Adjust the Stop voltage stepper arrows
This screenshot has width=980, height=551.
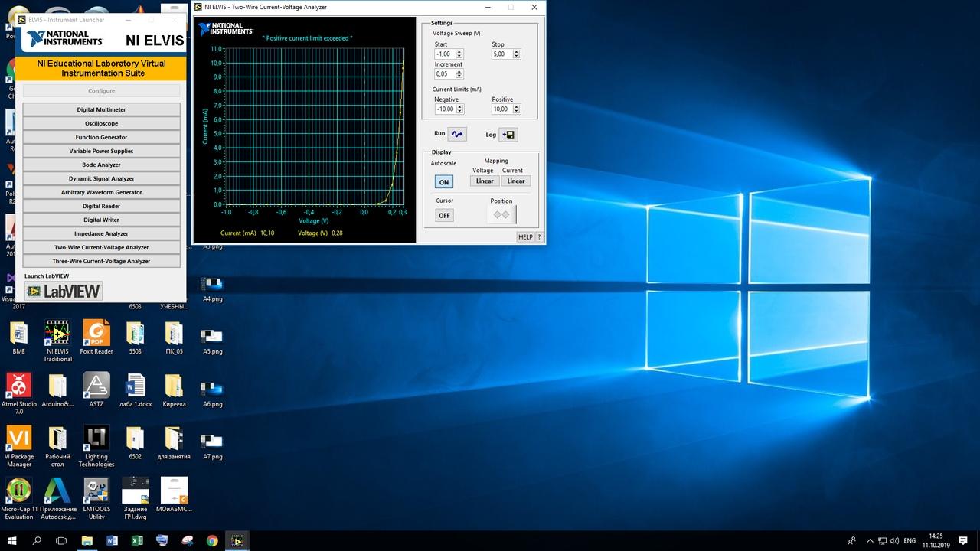click(516, 54)
